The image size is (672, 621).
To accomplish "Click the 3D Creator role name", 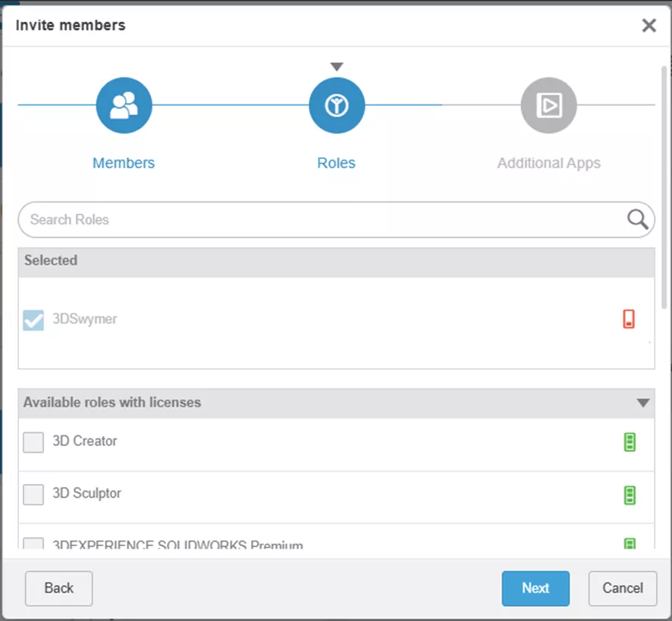I will (x=85, y=441).
